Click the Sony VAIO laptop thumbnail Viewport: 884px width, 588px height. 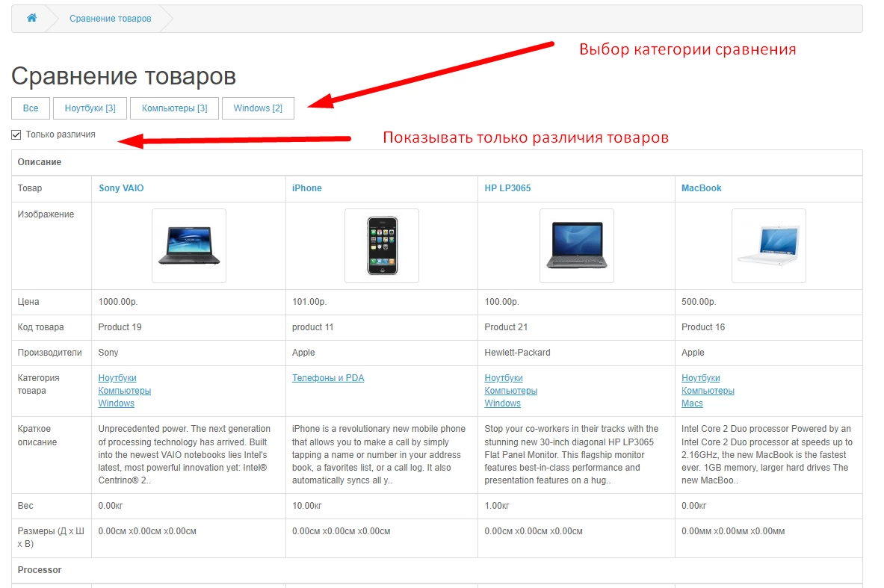(x=189, y=246)
